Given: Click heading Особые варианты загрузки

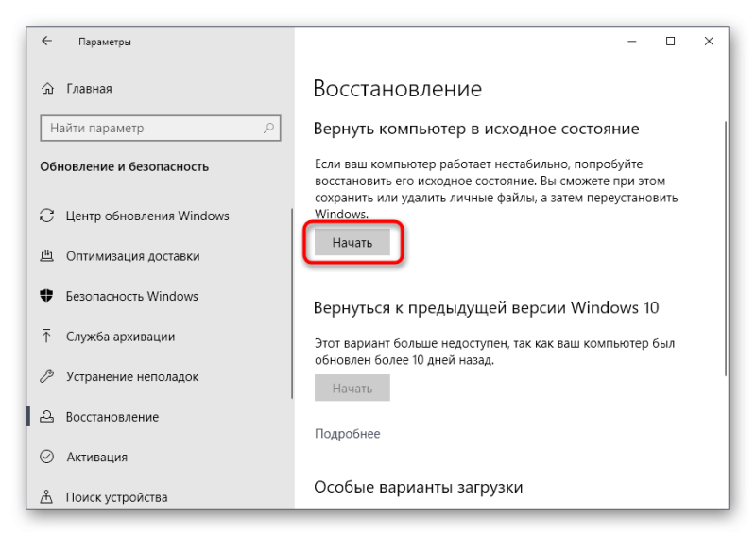Looking at the screenshot, I should tap(418, 487).
